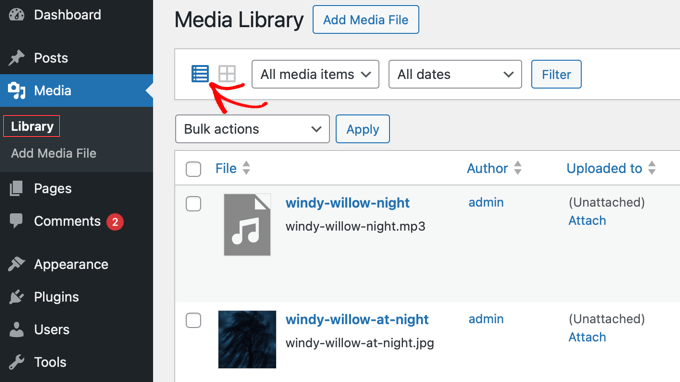Click Attach link for windy-willow-at-night.jpg
Image resolution: width=680 pixels, height=382 pixels.
point(587,337)
